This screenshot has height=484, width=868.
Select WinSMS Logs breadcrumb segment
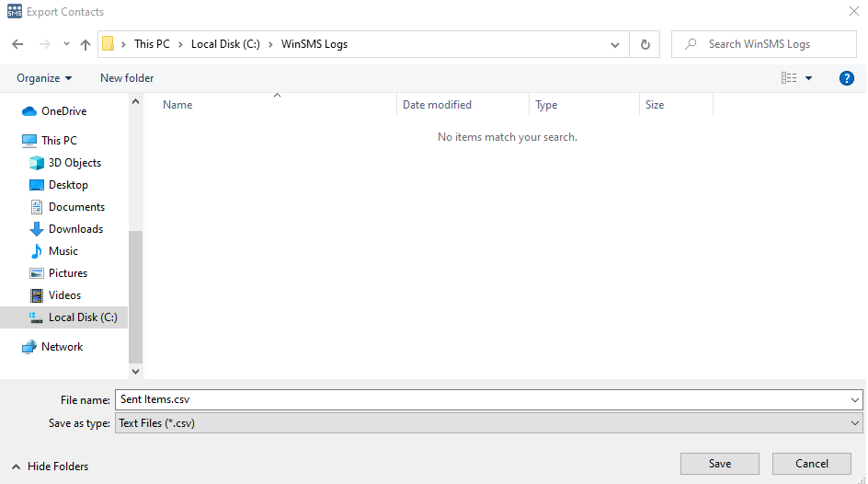click(x=314, y=44)
